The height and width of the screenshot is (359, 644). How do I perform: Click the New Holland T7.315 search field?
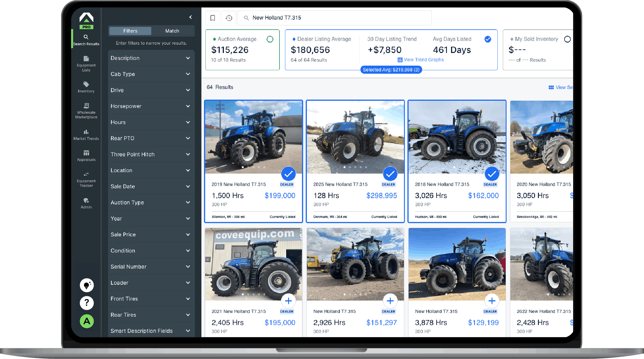334,18
